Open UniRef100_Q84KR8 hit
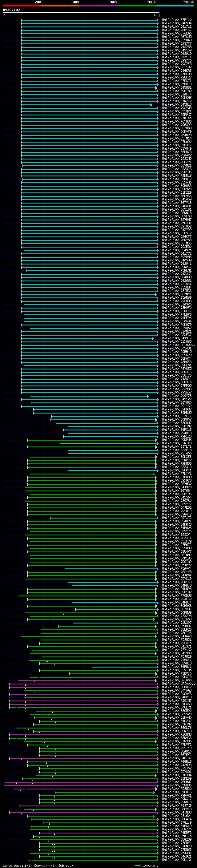The width and height of the screenshot is (197, 868). point(176,71)
